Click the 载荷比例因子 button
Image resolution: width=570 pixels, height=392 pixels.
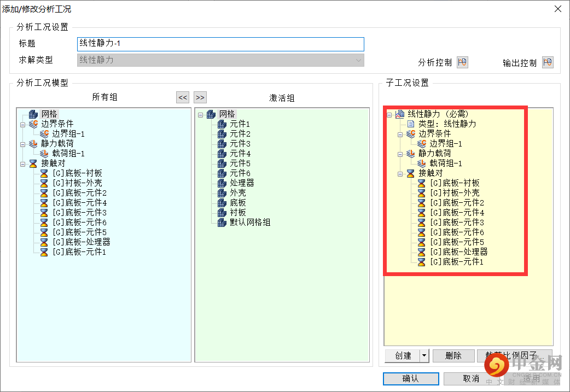coord(514,356)
